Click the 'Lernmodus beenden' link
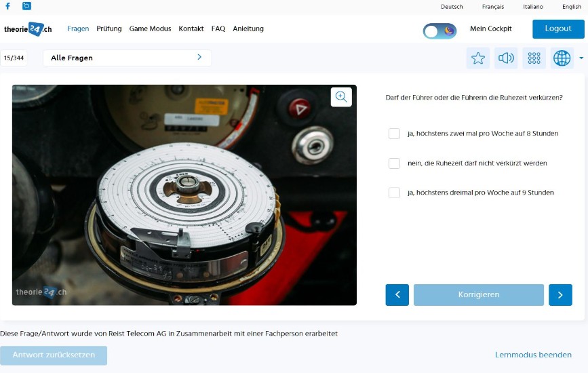The image size is (588, 373). (x=533, y=355)
